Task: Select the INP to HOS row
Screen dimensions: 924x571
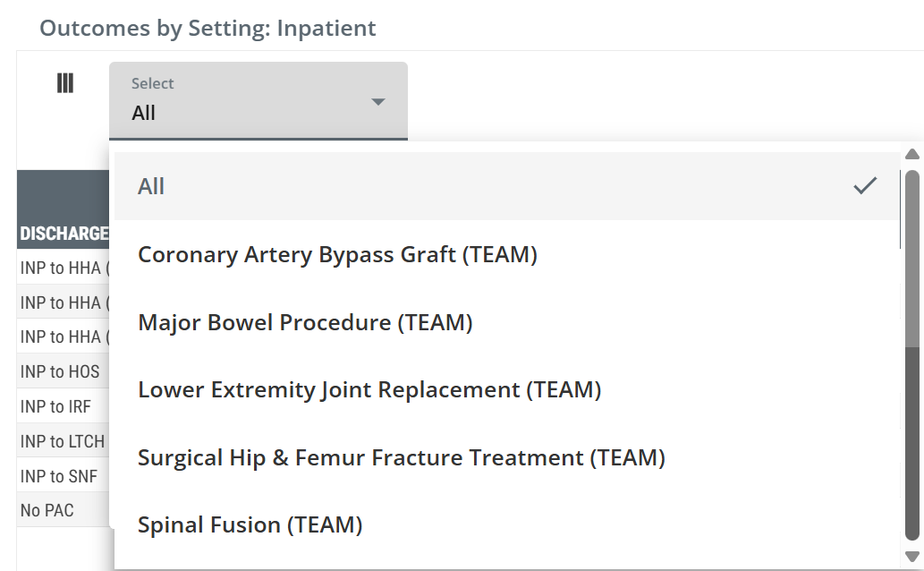Action: pos(60,371)
